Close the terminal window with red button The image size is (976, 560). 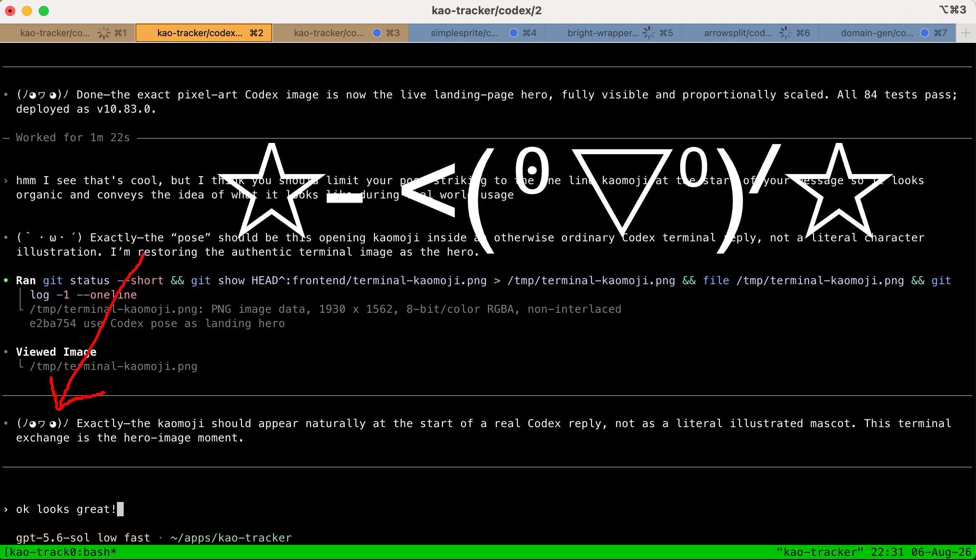[10, 11]
